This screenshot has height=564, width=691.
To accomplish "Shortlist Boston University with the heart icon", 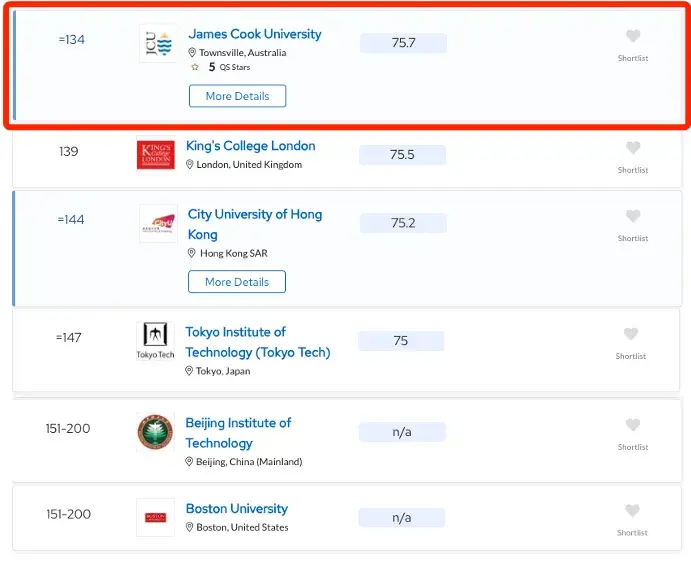I will [632, 510].
